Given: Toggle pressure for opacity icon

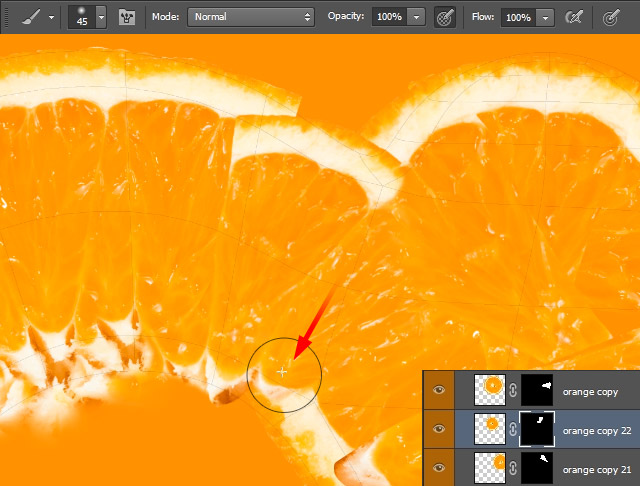Looking at the screenshot, I should point(444,18).
